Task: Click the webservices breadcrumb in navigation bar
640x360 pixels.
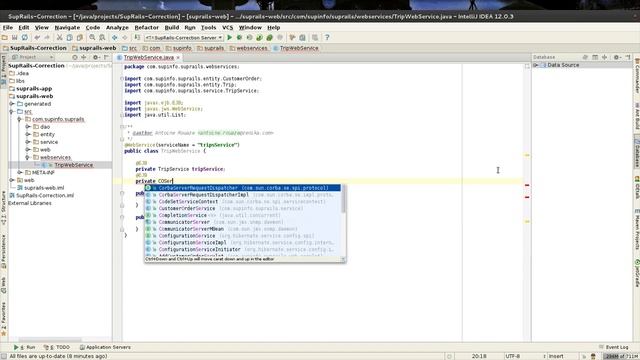Action: [249, 48]
